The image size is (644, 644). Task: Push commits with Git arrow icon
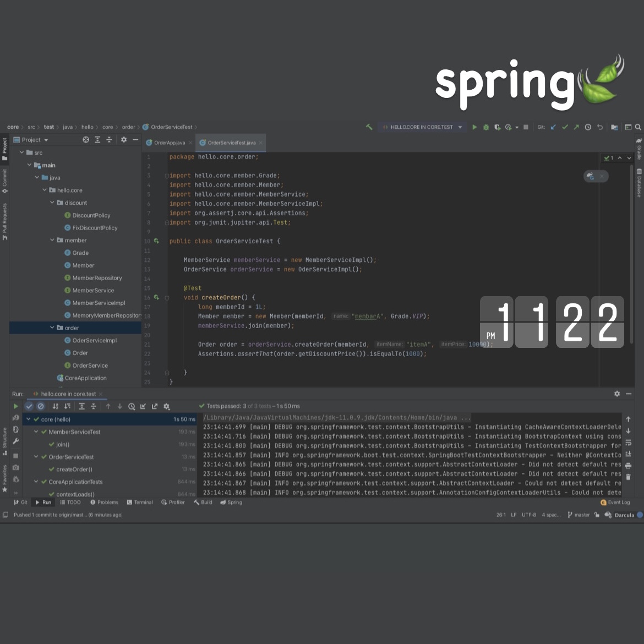pyautogui.click(x=576, y=127)
